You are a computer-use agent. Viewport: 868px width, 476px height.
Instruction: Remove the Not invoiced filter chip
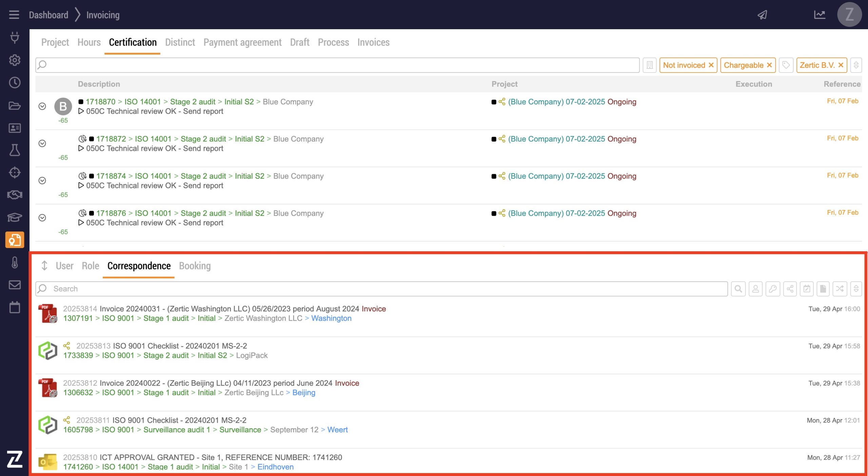point(711,65)
